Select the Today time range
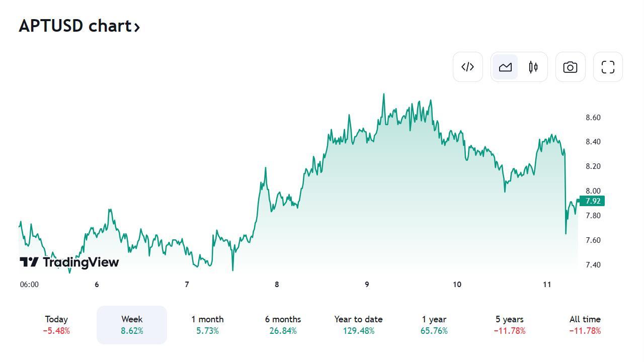Image resolution: width=644 pixels, height=362 pixels. (56, 325)
